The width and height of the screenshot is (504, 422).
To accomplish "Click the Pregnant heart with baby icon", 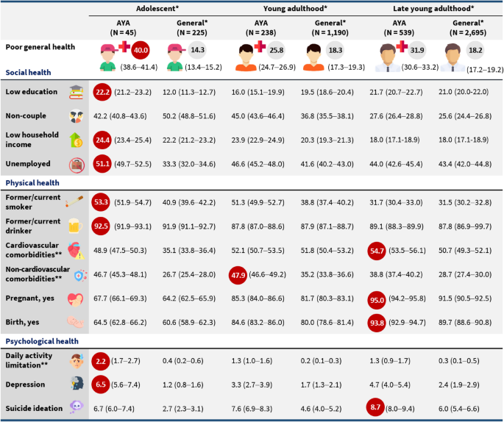I will click(76, 300).
